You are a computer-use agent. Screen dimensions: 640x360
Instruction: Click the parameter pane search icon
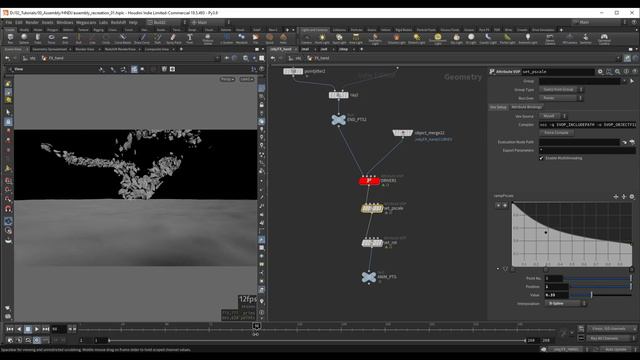point(618,71)
